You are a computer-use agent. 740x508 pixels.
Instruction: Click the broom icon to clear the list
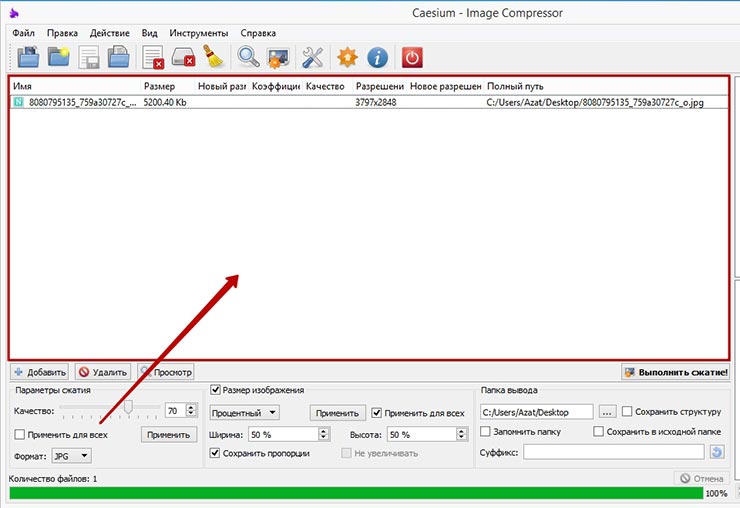tap(213, 57)
